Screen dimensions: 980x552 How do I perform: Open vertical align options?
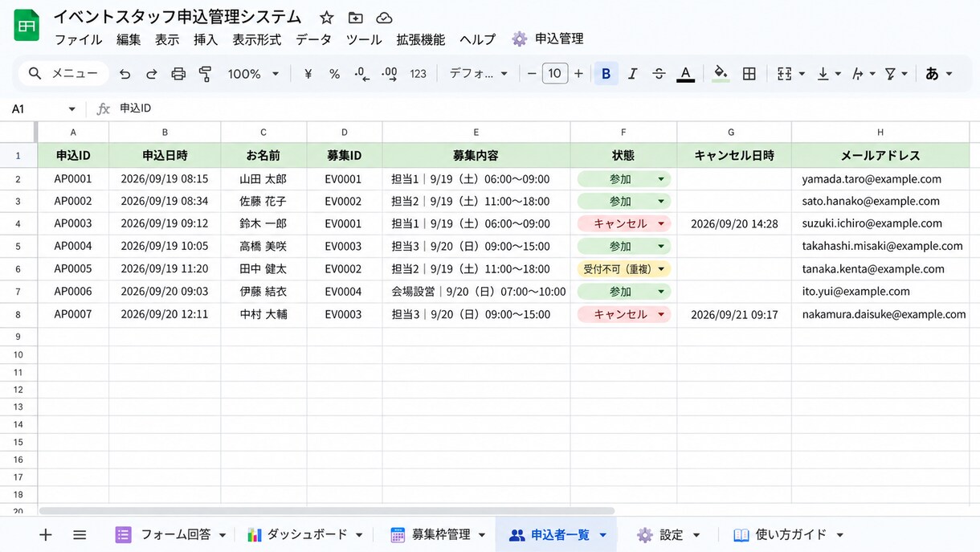829,74
